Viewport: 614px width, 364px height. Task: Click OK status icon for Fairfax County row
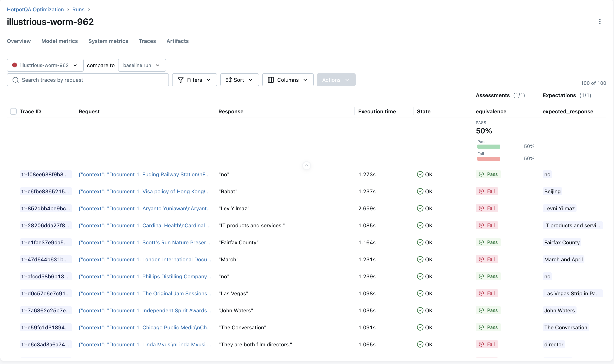420,242
